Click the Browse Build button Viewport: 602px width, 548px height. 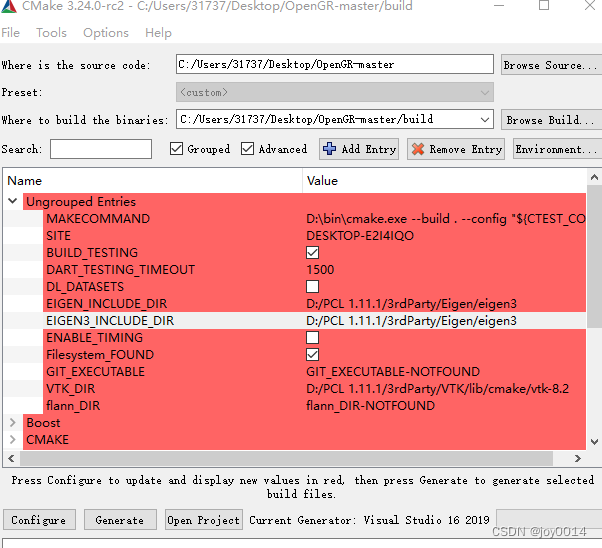pos(551,119)
